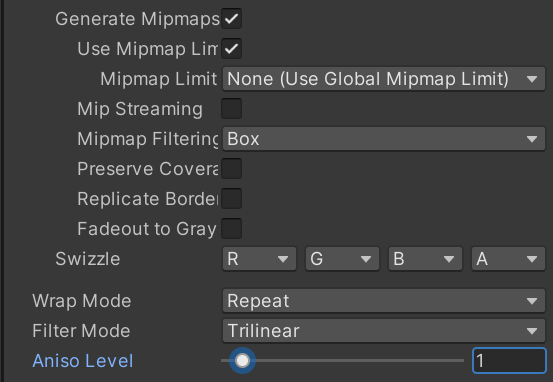The image size is (553, 382).
Task: Open the Swizzle B channel dropdown
Action: pyautogui.click(x=425, y=259)
